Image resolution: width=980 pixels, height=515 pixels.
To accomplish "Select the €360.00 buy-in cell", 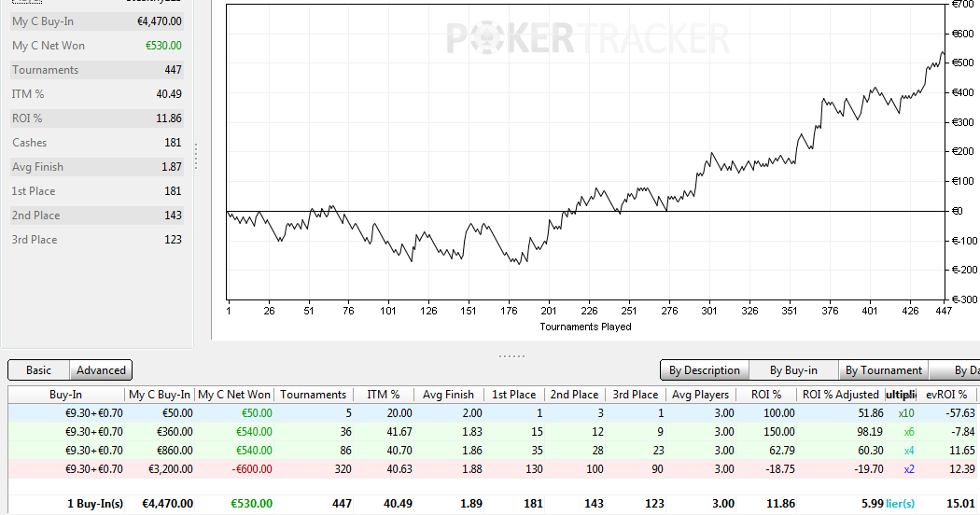I will (173, 432).
